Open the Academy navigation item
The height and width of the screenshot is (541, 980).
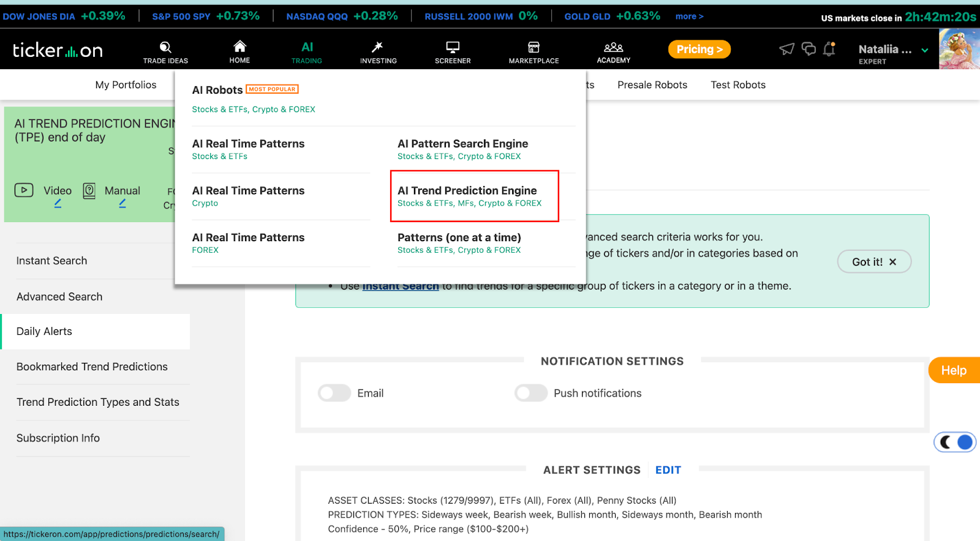(x=613, y=53)
